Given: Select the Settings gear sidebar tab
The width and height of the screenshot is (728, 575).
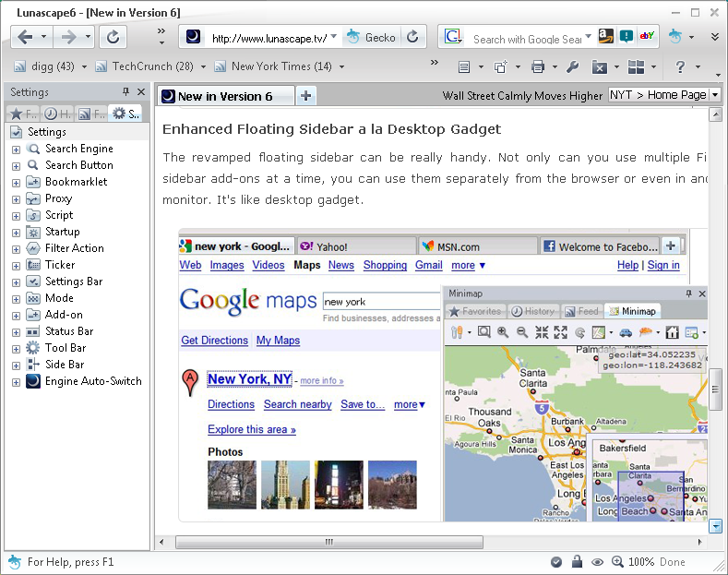Looking at the screenshot, I should pos(125,114).
